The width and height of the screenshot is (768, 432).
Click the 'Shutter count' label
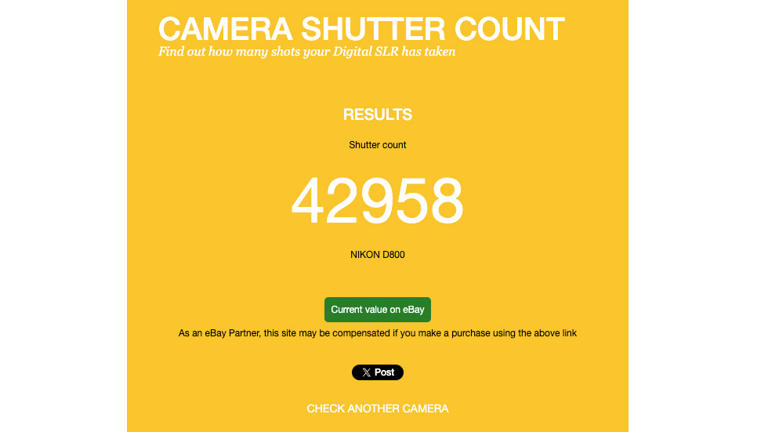click(377, 145)
